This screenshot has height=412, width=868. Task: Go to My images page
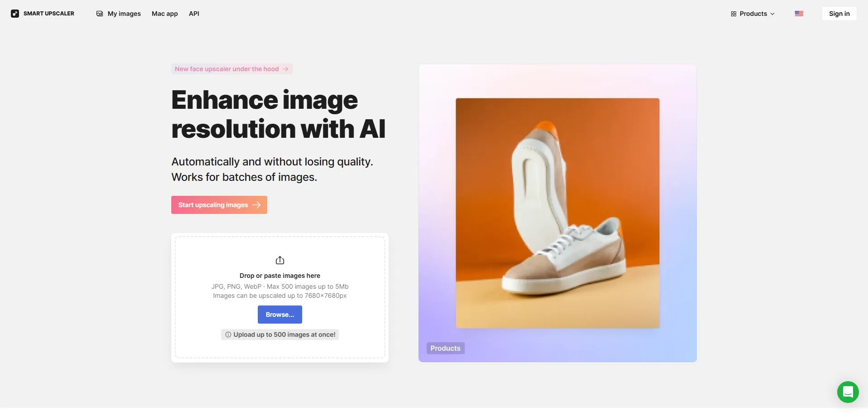coord(124,14)
